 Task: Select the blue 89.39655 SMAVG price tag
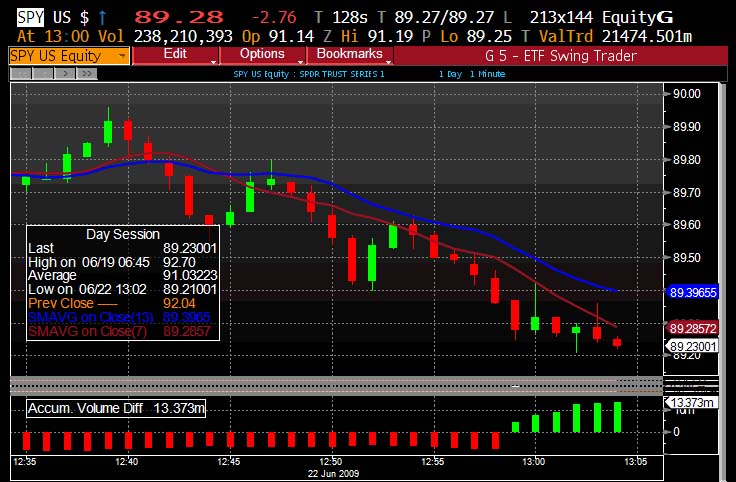click(x=693, y=292)
